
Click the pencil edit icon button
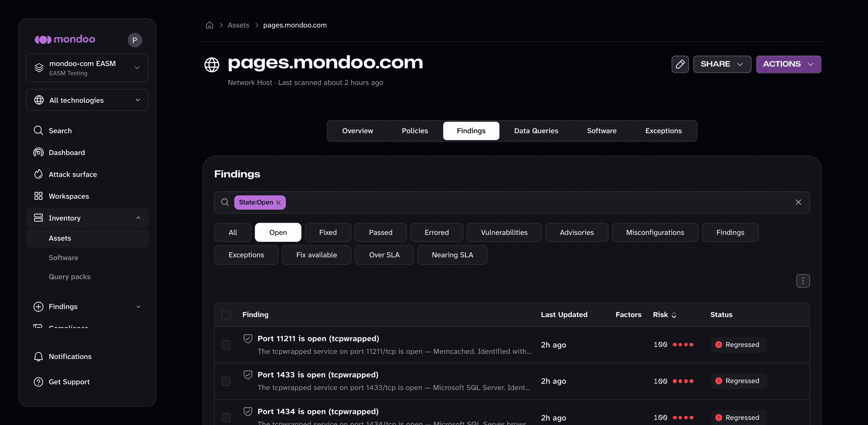(x=680, y=64)
